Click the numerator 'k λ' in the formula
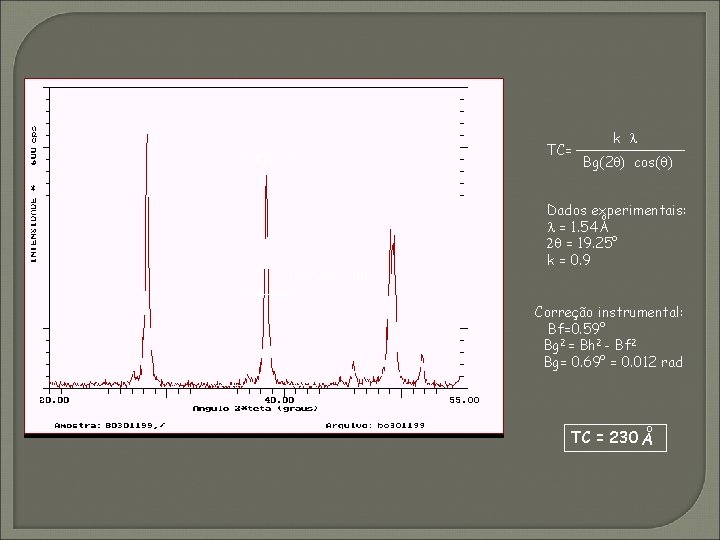The image size is (720, 540). [625, 138]
